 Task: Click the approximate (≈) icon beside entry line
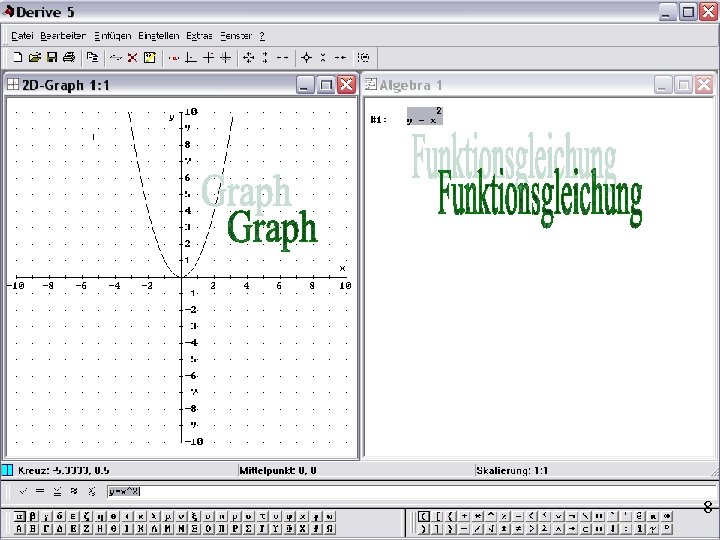(74, 491)
